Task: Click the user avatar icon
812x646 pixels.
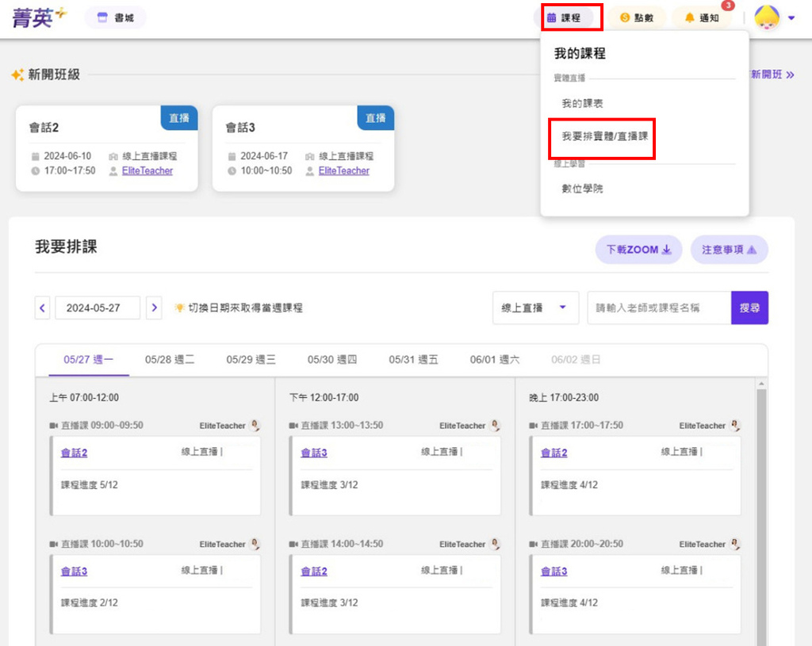Action: (x=767, y=17)
